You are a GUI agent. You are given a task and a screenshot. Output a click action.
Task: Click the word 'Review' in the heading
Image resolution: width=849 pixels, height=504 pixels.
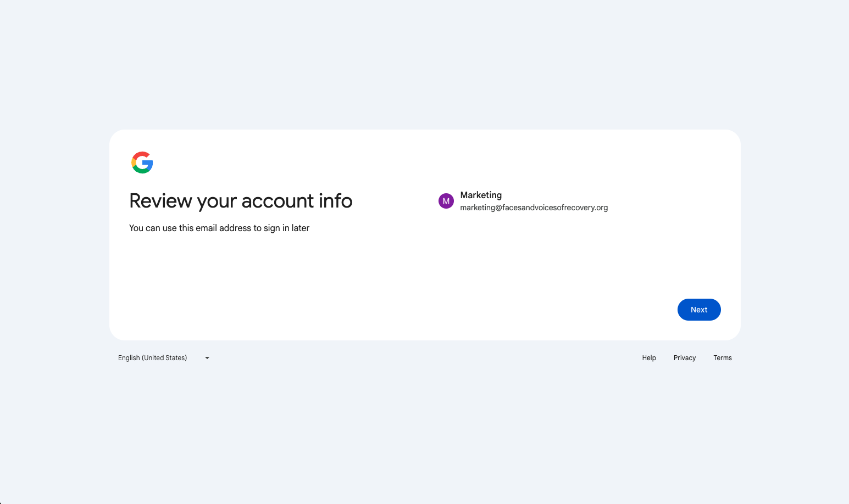click(160, 201)
